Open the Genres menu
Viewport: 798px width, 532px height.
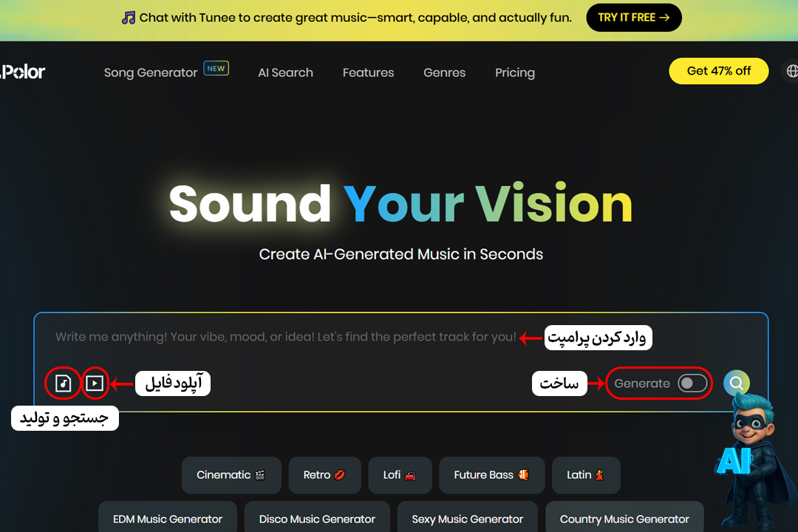pyautogui.click(x=444, y=73)
